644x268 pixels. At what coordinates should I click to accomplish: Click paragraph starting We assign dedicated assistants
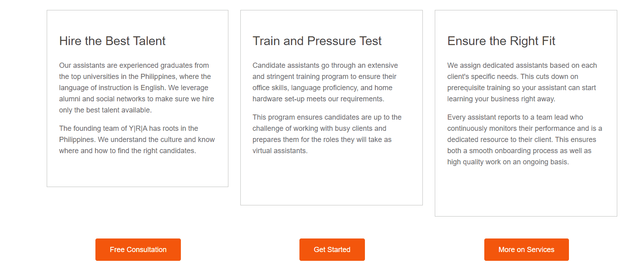coord(522,82)
